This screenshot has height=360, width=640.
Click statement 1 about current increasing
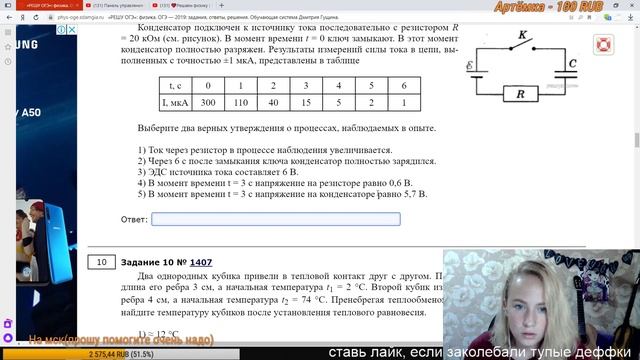coord(265,150)
